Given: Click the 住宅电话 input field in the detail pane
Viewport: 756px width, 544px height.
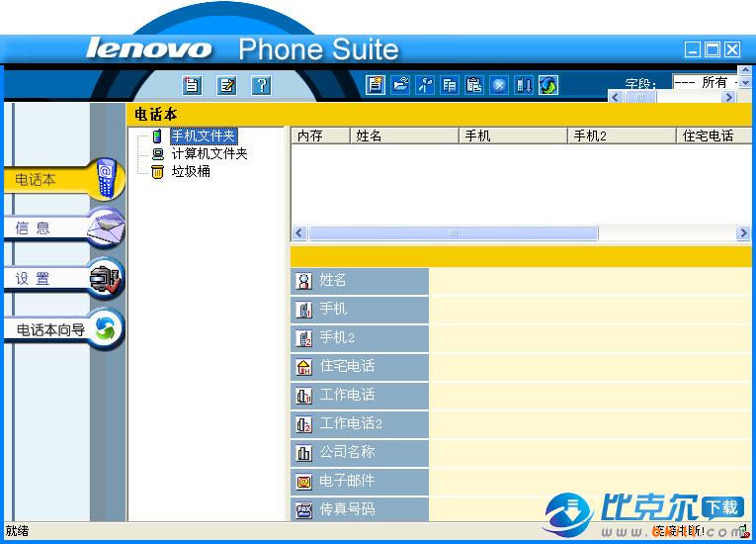Looking at the screenshot, I should coord(590,367).
